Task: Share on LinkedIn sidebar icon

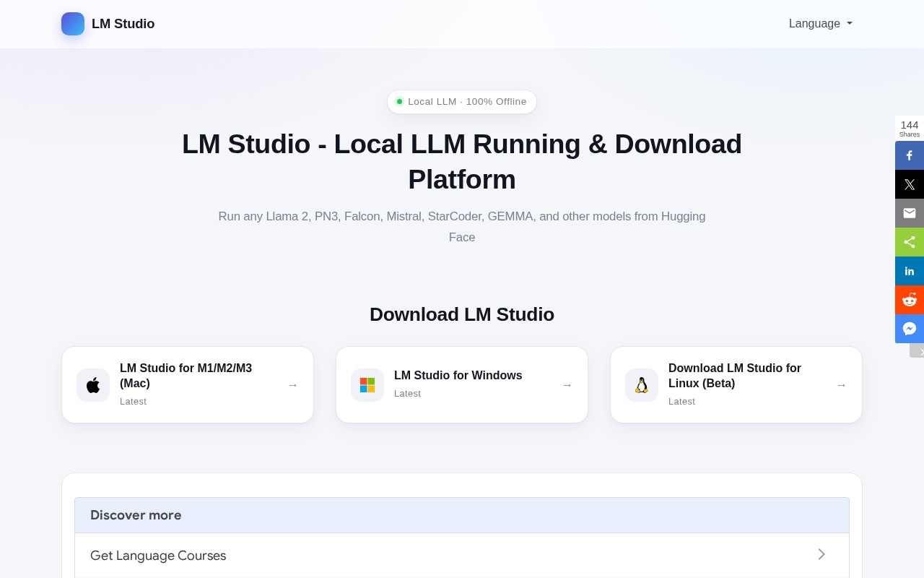Action: (910, 271)
